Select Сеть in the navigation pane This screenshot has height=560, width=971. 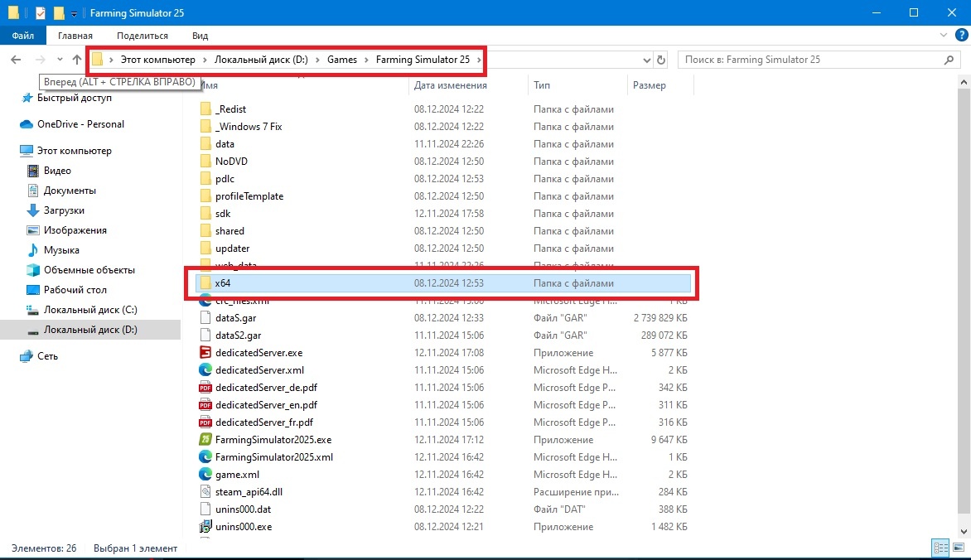click(47, 356)
